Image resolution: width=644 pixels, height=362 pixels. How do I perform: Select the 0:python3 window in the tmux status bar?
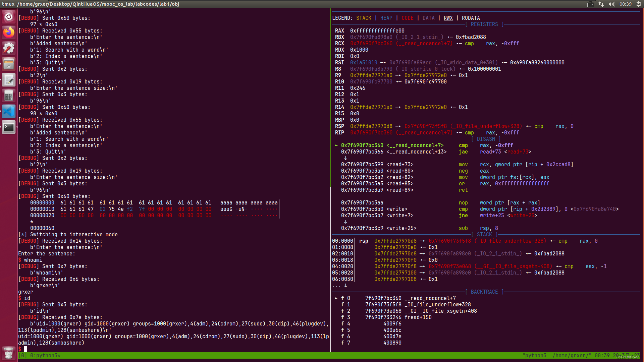click(44, 355)
